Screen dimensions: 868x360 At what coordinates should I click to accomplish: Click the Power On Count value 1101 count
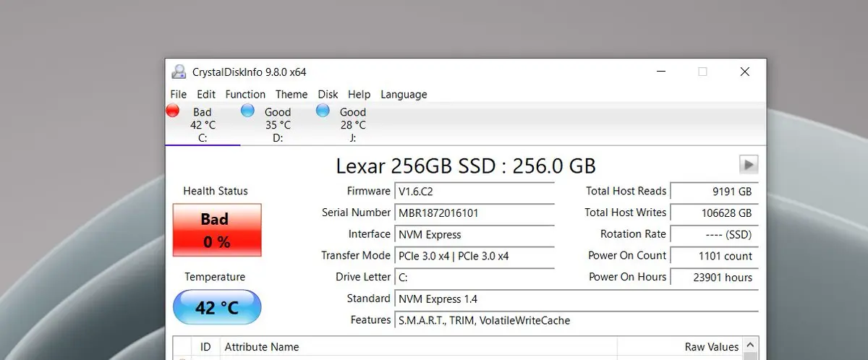coord(714,256)
